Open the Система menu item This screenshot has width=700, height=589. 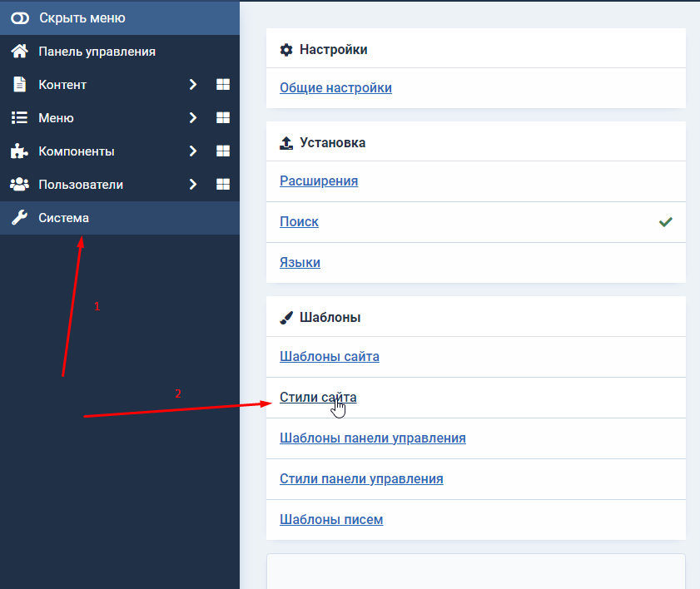click(62, 217)
